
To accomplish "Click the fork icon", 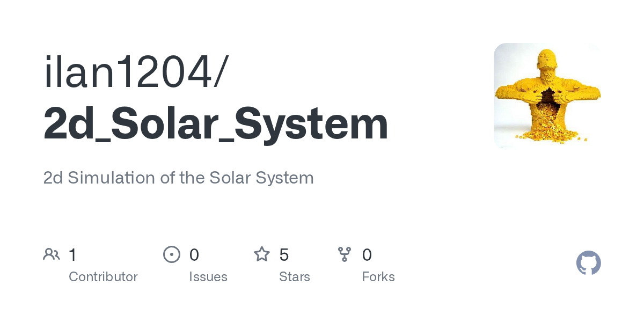I will pyautogui.click(x=345, y=254).
